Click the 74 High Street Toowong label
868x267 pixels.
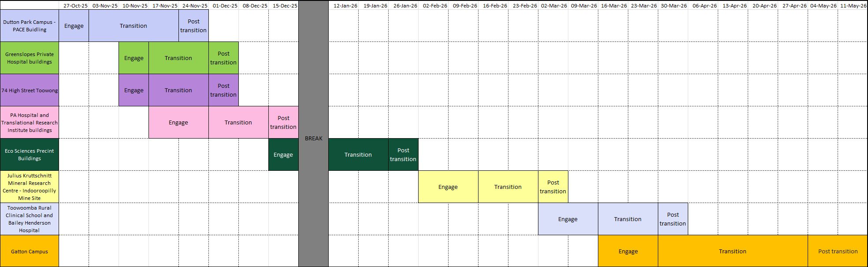click(x=30, y=90)
